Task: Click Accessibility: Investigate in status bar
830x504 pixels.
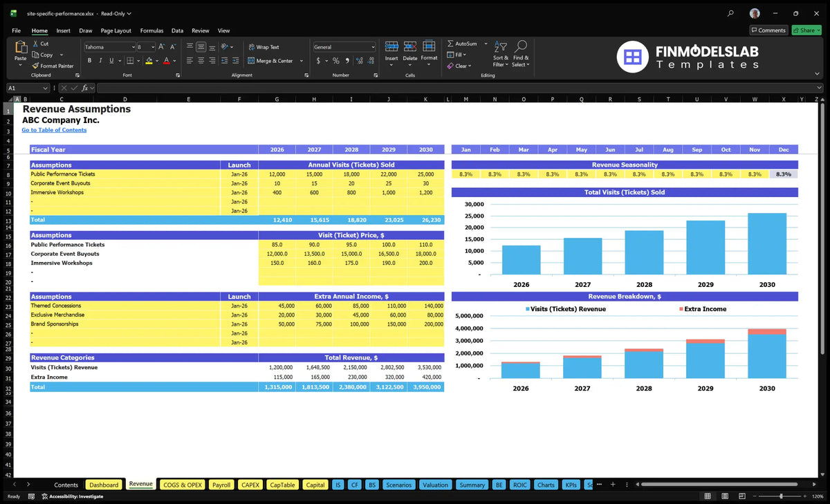Action: coord(72,496)
